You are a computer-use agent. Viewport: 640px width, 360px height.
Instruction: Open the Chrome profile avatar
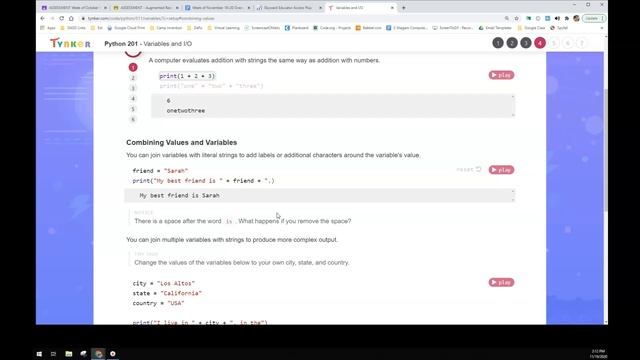coord(576,18)
